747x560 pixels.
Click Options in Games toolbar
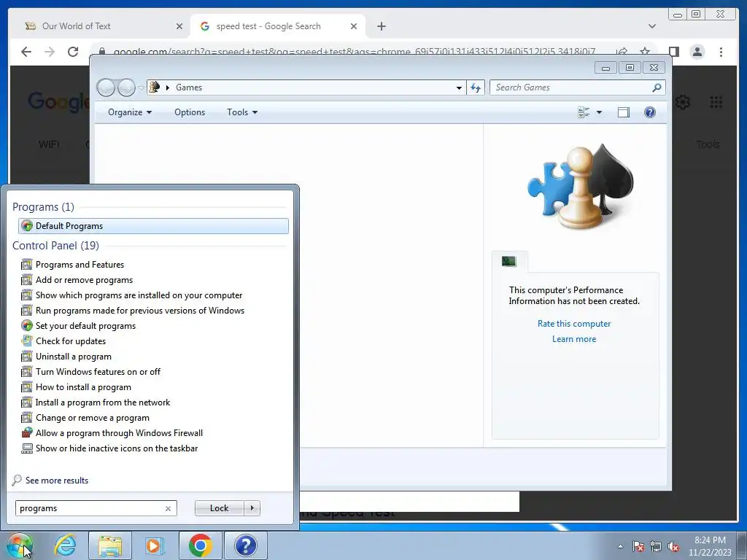click(x=190, y=112)
